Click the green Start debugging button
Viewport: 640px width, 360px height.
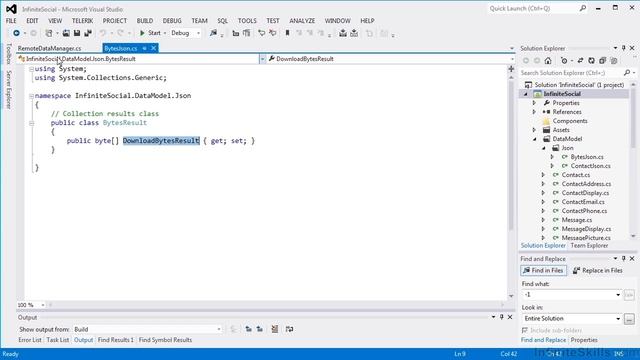tap(150, 33)
